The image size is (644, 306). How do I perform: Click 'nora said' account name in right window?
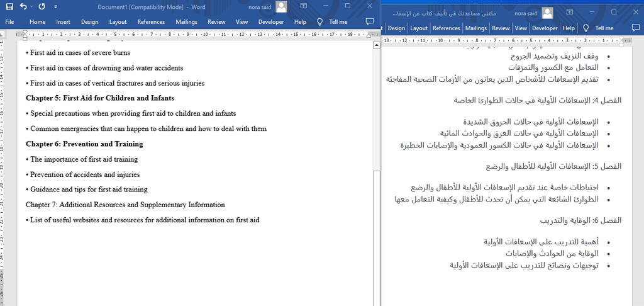pyautogui.click(x=526, y=13)
